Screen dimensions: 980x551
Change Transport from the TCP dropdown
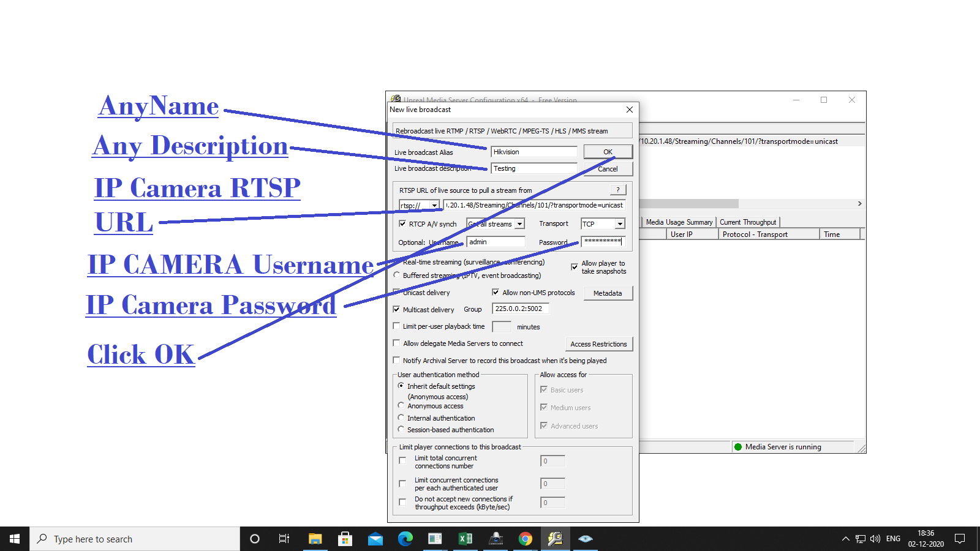point(619,223)
